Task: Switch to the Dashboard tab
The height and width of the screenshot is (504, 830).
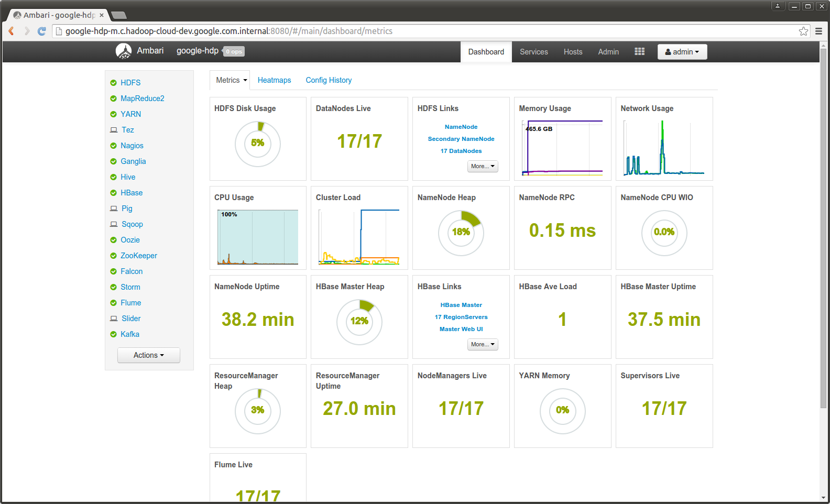Action: click(486, 52)
